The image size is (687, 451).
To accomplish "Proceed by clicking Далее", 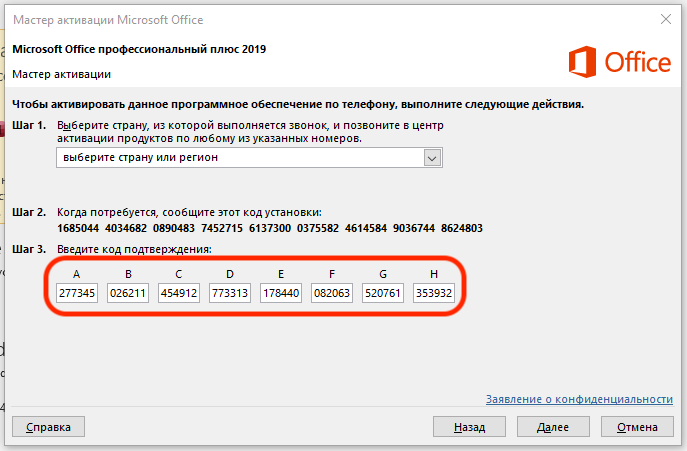I will (553, 427).
